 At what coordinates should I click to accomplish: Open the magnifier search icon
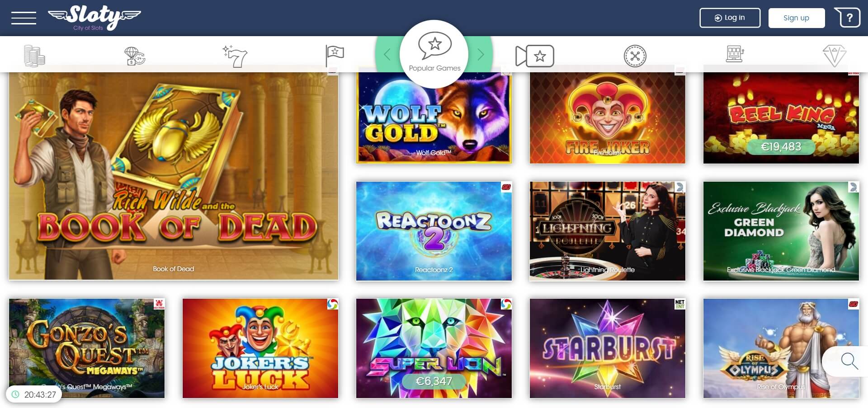(x=849, y=361)
